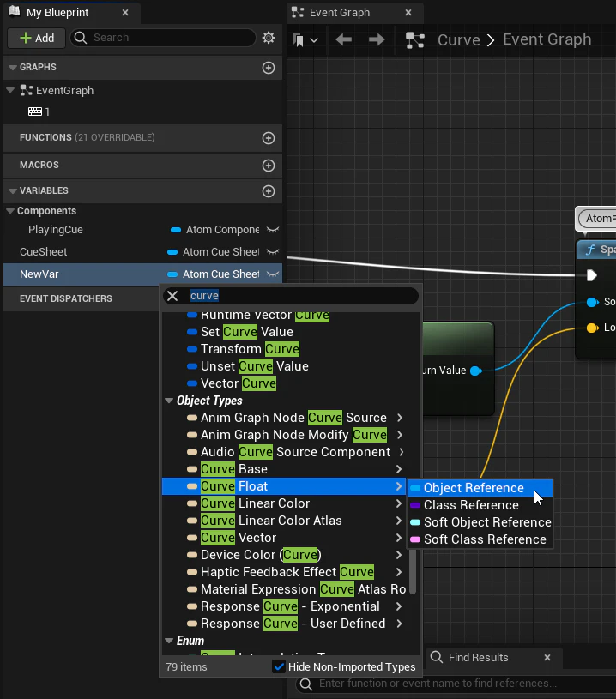Viewport: 616px width, 699px height.
Task: Select Device Color (Curve) type
Action: [261, 555]
